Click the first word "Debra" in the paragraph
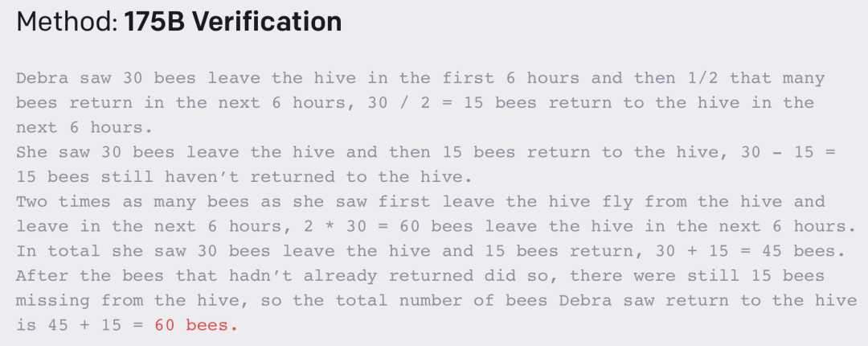The width and height of the screenshot is (868, 346). pos(43,78)
